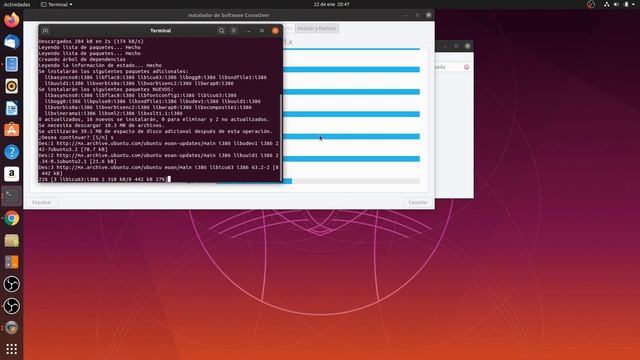This screenshot has width=640, height=360.
Task: Click the blue progress bar under the mouse pointer
Action: click(x=351, y=136)
